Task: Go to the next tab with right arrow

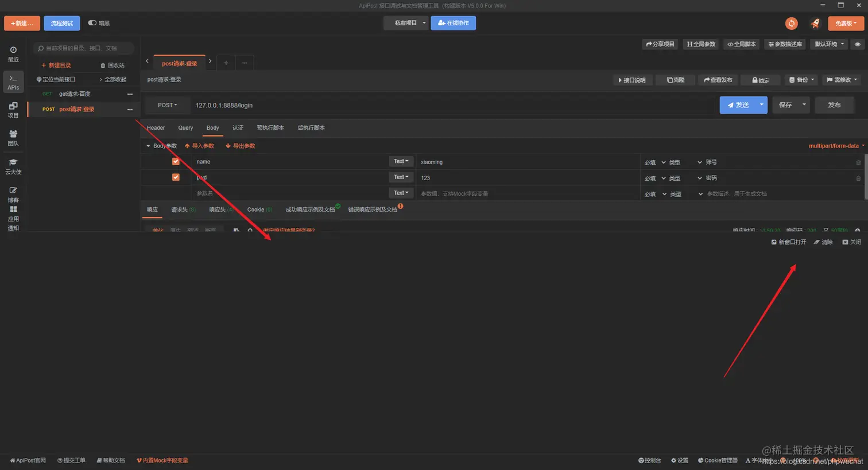Action: (x=210, y=61)
